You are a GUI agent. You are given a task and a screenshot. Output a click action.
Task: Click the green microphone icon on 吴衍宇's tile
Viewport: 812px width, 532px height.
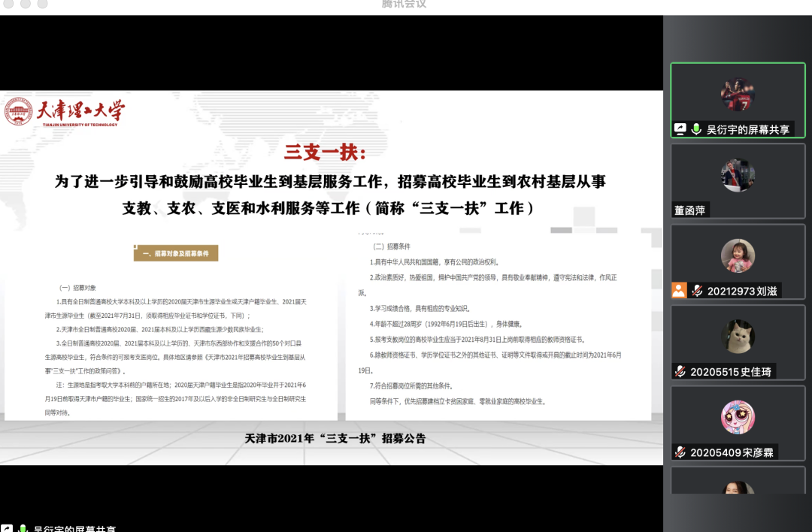(696, 129)
